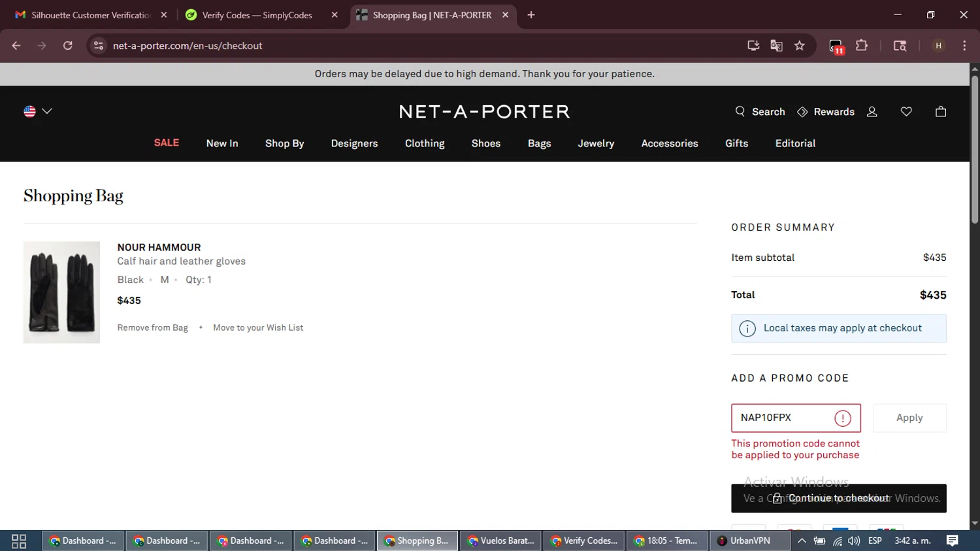Open the Gifts menu
This screenshot has width=980, height=551.
pos(737,143)
